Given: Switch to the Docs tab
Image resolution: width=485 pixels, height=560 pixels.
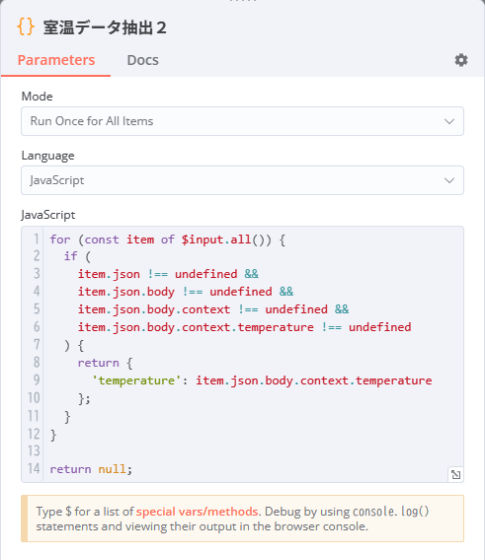Looking at the screenshot, I should [x=142, y=60].
